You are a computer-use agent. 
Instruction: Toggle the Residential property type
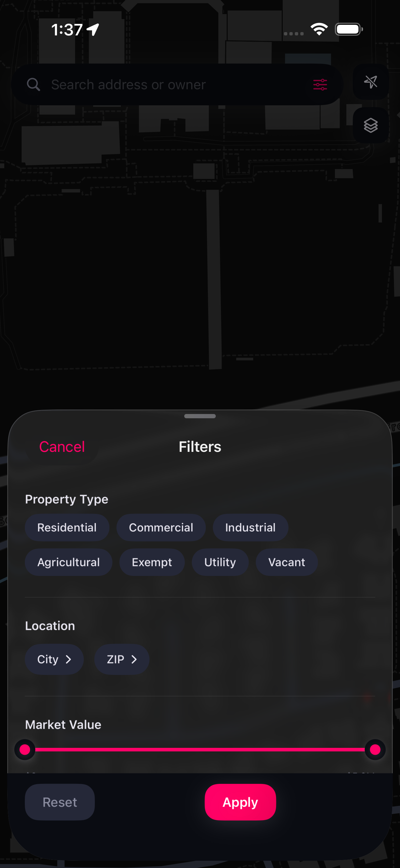(x=67, y=527)
